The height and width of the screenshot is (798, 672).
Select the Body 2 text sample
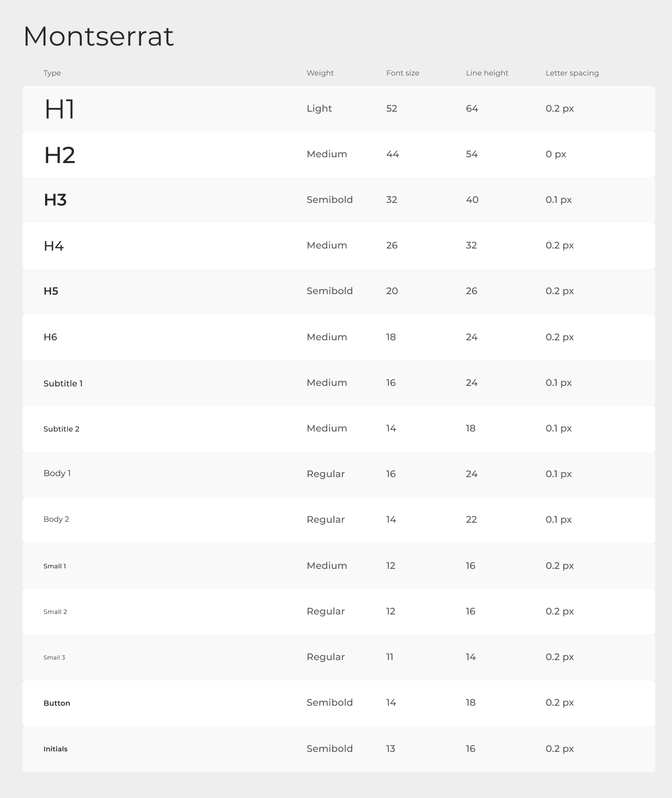coord(56,519)
